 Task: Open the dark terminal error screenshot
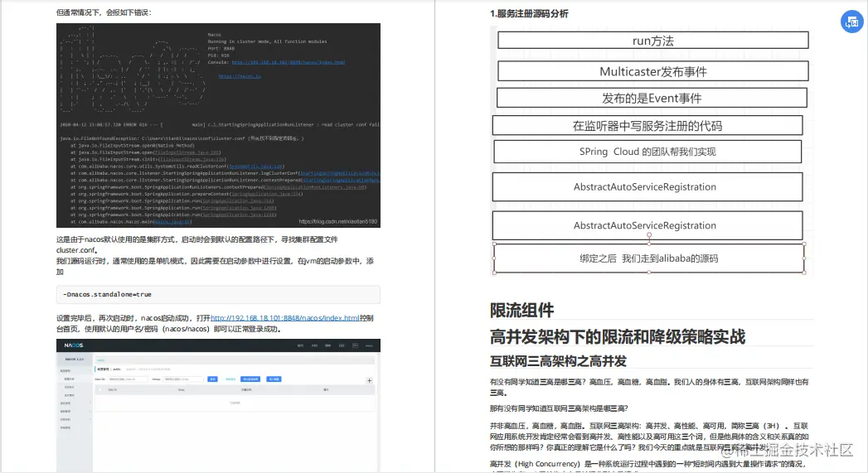tap(218, 125)
